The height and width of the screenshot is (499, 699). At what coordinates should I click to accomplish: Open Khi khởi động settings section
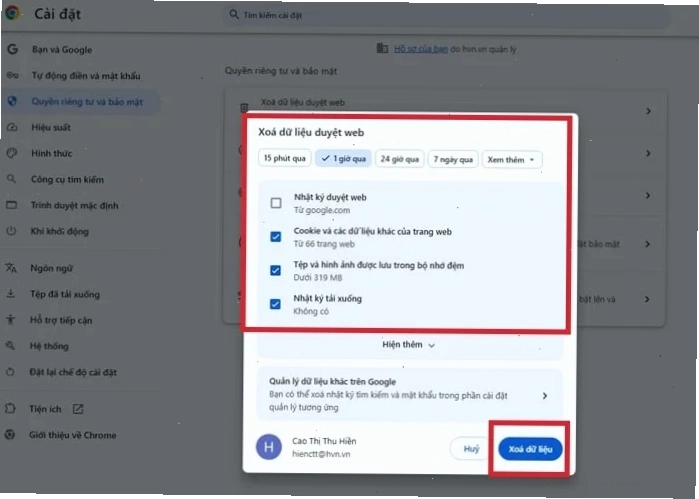tap(59, 231)
